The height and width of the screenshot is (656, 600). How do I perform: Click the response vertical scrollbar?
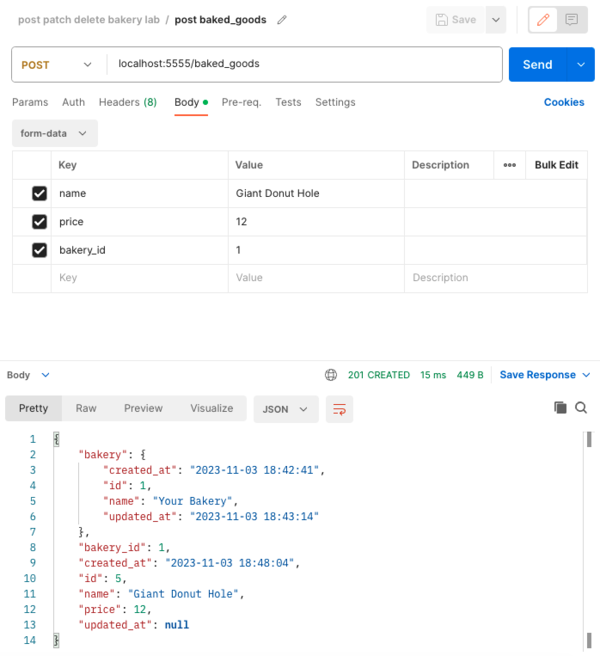(589, 540)
